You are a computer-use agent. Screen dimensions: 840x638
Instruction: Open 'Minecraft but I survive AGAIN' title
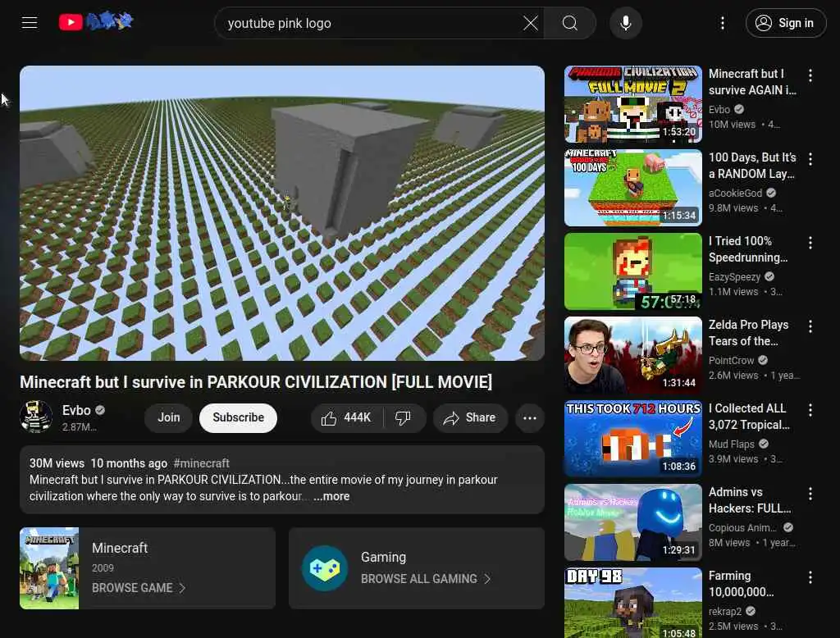tap(752, 82)
